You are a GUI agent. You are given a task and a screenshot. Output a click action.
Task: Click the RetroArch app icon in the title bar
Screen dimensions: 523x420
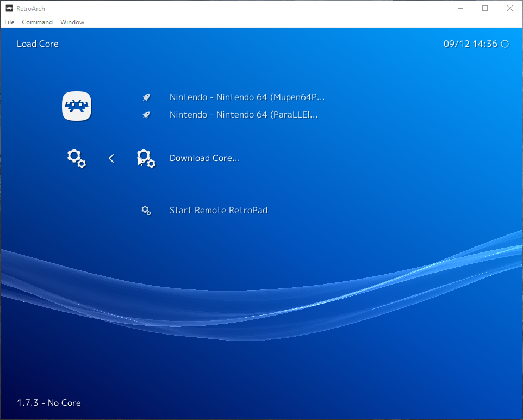click(9, 8)
